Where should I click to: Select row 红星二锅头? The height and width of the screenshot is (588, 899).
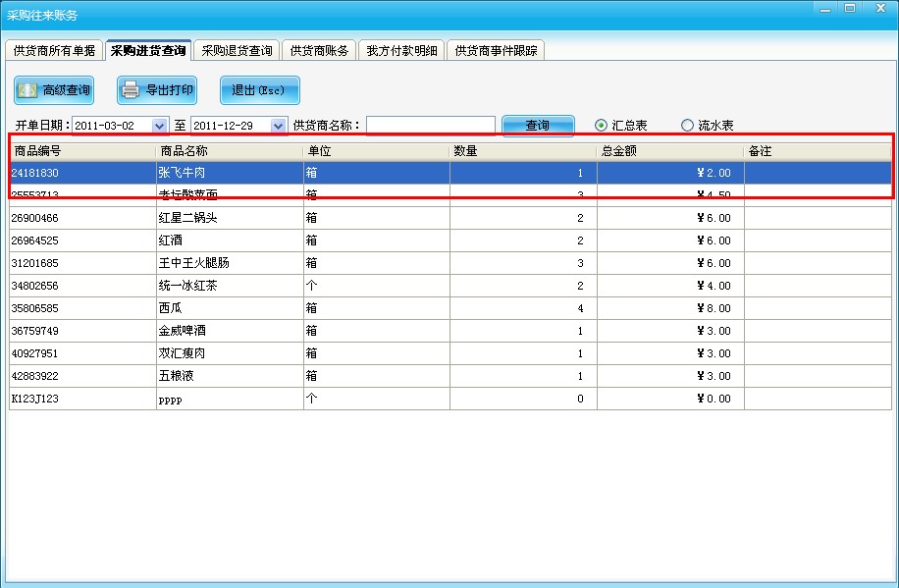tap(450, 218)
